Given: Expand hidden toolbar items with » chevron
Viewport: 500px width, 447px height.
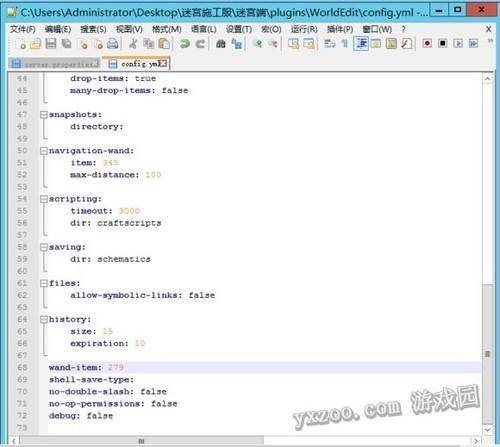Looking at the screenshot, I should click(x=490, y=41).
